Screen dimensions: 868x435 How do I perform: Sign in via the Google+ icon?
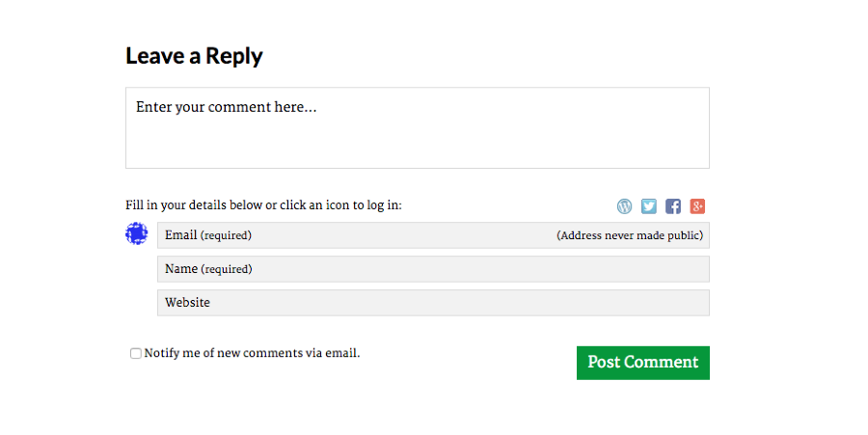point(697,206)
